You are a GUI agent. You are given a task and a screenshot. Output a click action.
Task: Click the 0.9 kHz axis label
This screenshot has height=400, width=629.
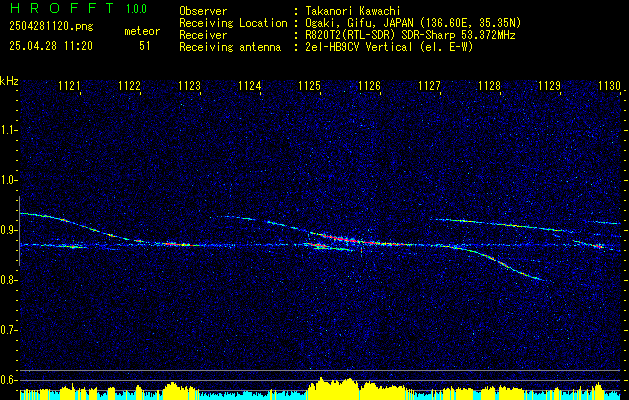click(8, 230)
